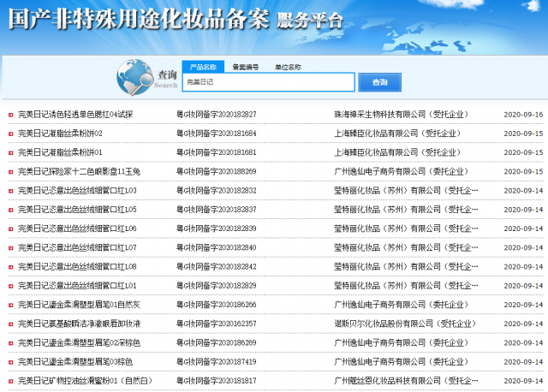Viewport: 548px width, 392px height.
Task: Open the 细管口红L05 product link
Action: [77, 210]
